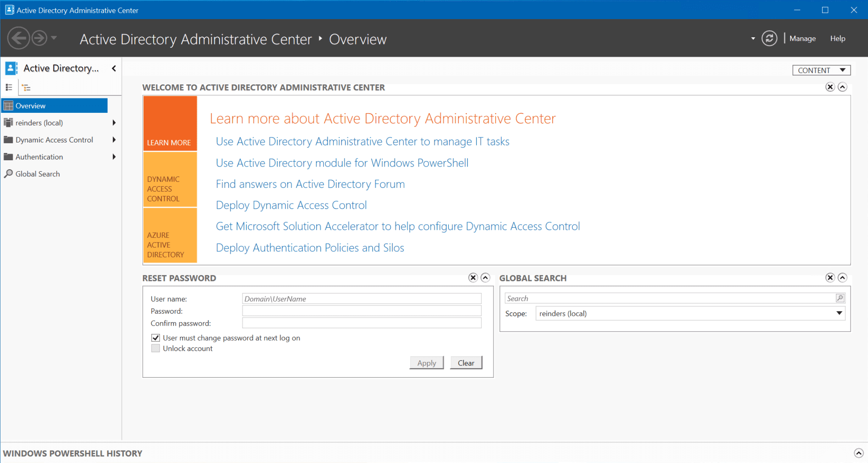Collapse the left navigation pane
Image resolution: width=868 pixels, height=463 pixels.
tap(114, 68)
